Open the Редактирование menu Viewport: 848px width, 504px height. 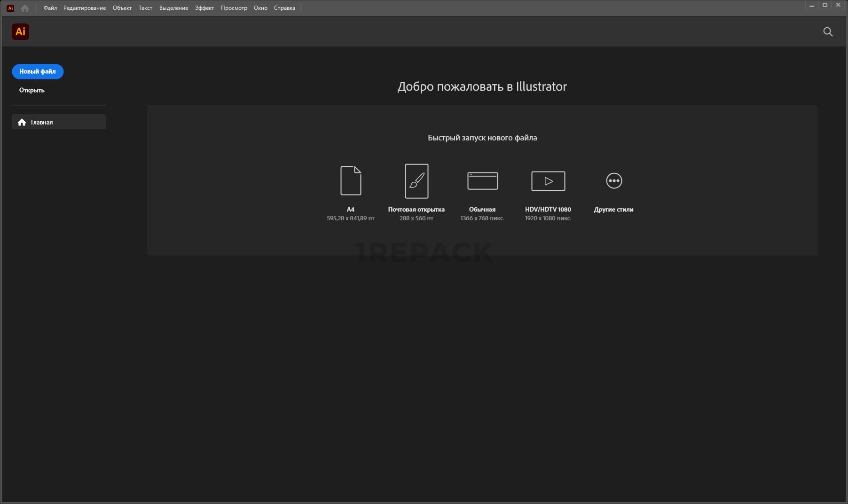[x=85, y=8]
